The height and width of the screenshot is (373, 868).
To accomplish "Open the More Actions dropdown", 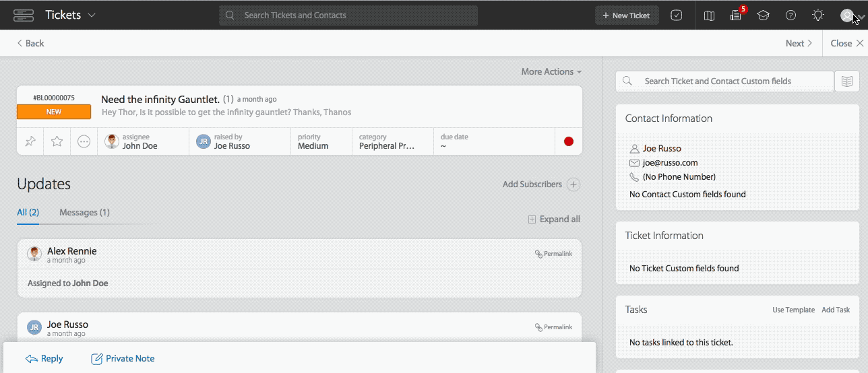I will pos(551,72).
